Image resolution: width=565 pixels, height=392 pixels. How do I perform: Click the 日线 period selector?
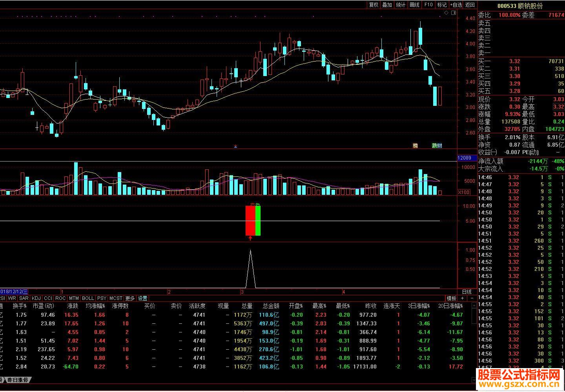pyautogui.click(x=467, y=292)
